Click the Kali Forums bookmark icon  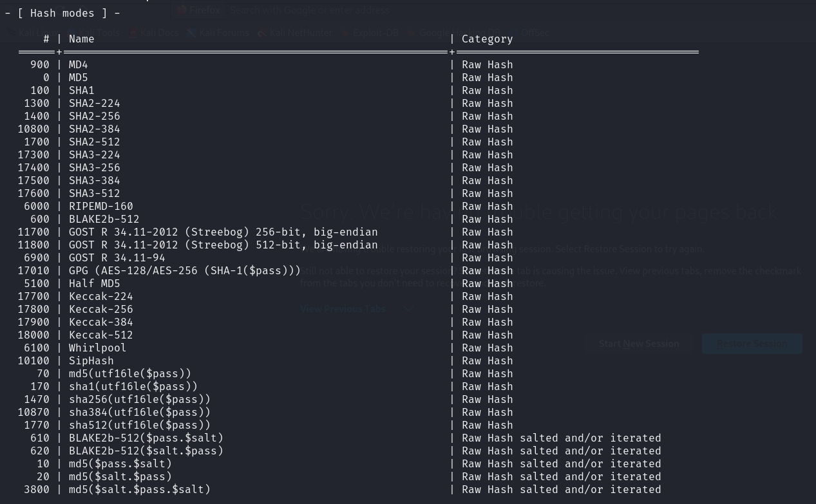click(191, 33)
